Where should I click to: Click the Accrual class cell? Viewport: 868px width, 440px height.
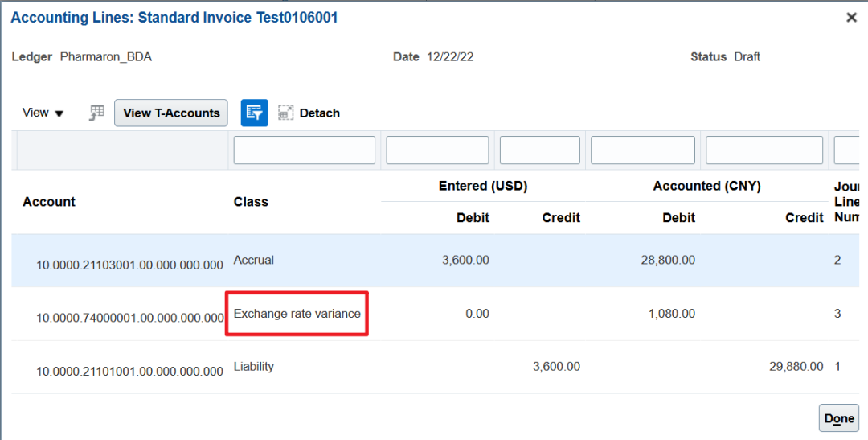pos(253,260)
